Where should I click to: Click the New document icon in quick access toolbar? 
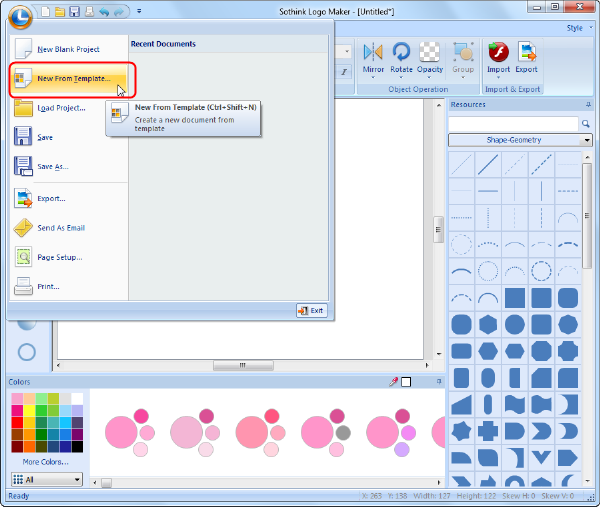46,11
